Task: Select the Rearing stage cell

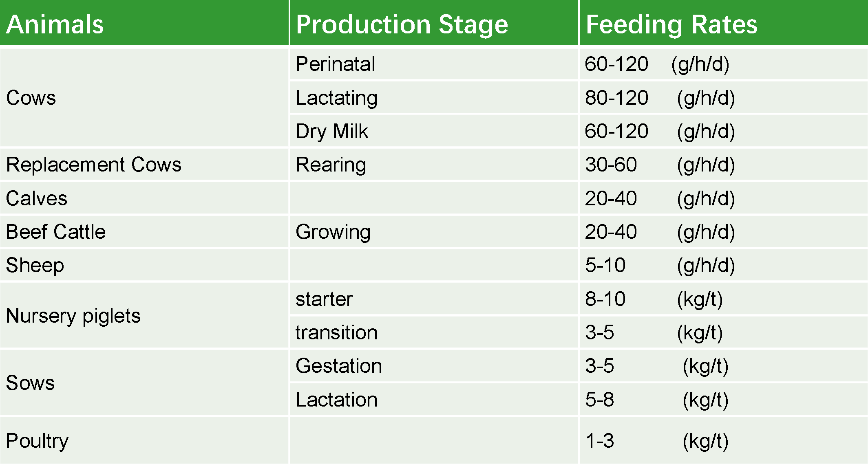Action: pos(434,165)
